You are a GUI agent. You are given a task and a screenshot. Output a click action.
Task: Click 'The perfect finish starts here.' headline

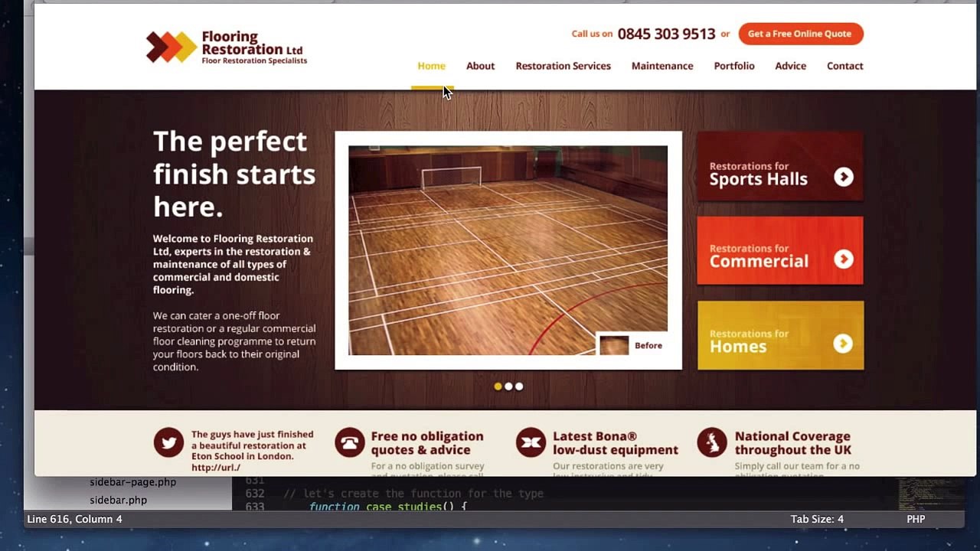pyautogui.click(x=234, y=174)
